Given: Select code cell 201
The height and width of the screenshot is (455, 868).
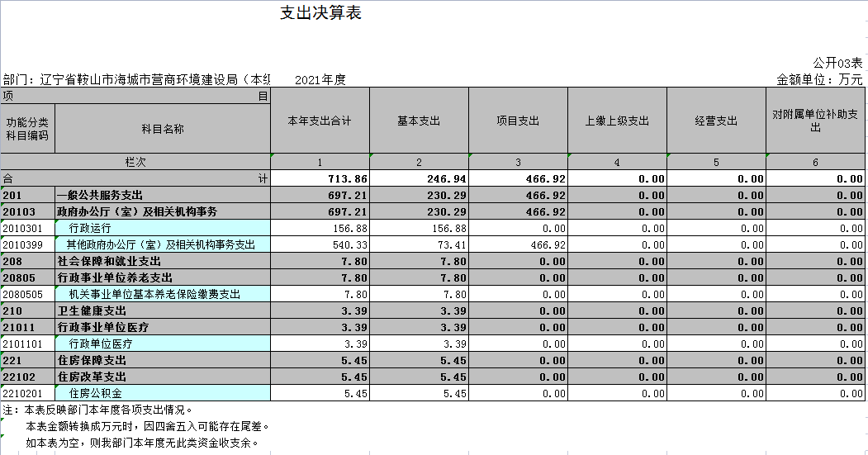Looking at the screenshot, I should click(28, 195).
